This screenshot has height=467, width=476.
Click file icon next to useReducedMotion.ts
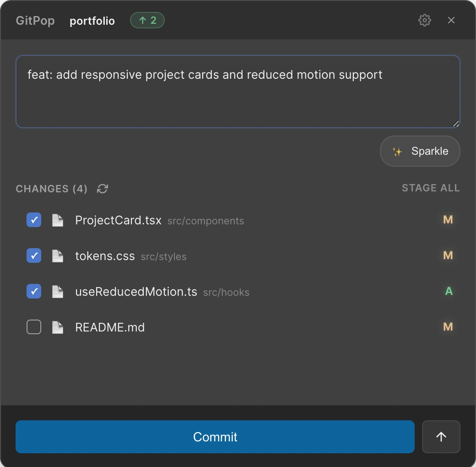pyautogui.click(x=57, y=292)
